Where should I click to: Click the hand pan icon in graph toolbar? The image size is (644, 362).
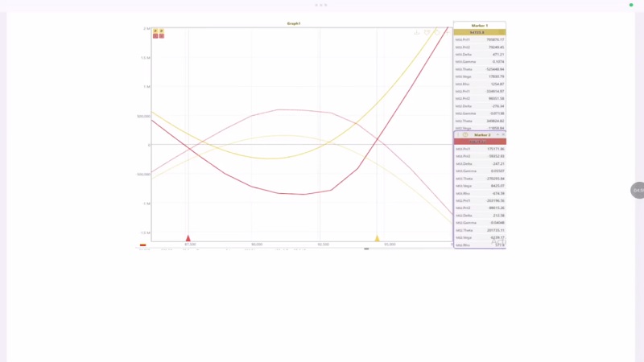point(436,32)
